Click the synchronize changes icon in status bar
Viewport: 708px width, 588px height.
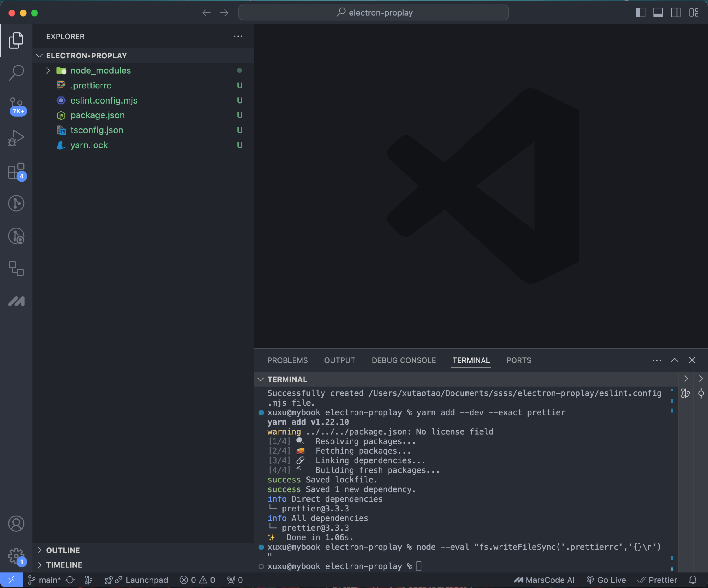70,580
